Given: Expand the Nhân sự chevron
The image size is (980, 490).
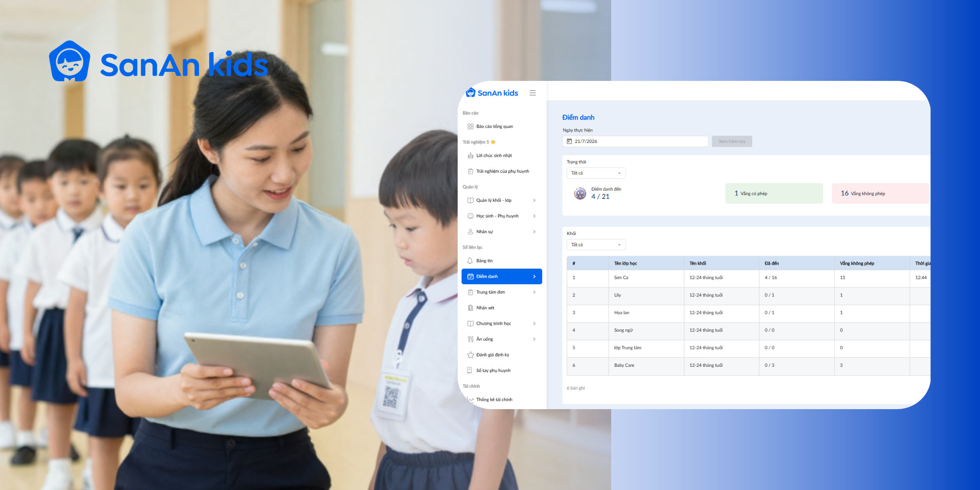Looking at the screenshot, I should pyautogui.click(x=534, y=232).
